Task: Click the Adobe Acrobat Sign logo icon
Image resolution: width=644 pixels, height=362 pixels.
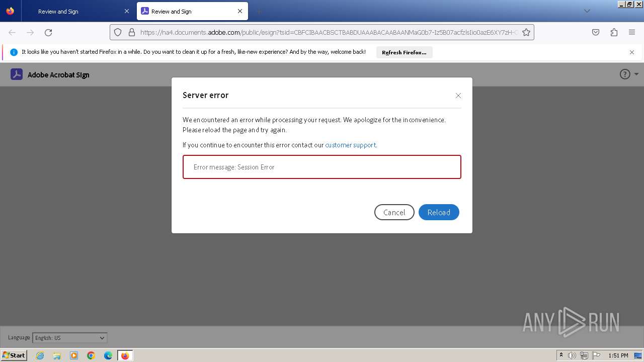Action: pyautogui.click(x=17, y=74)
